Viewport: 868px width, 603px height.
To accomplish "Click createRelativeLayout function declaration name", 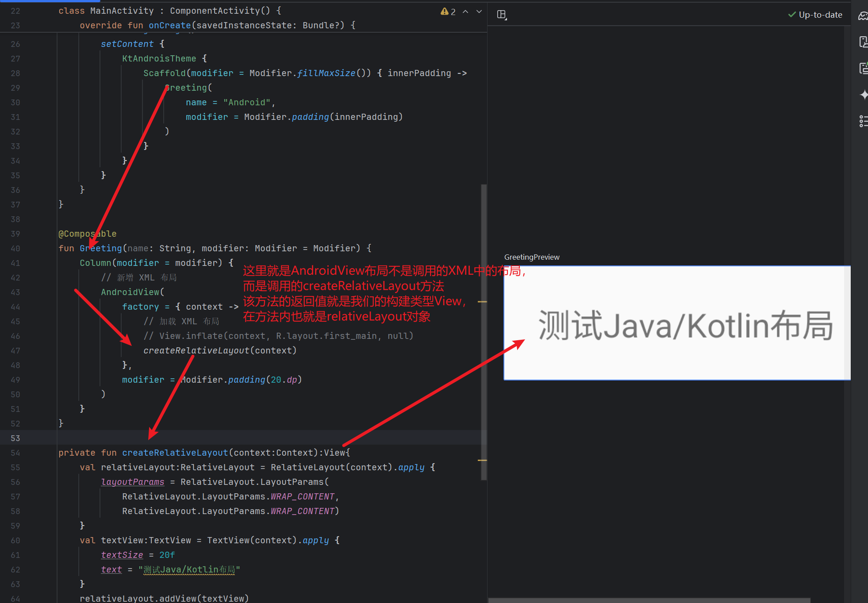I will tap(175, 453).
